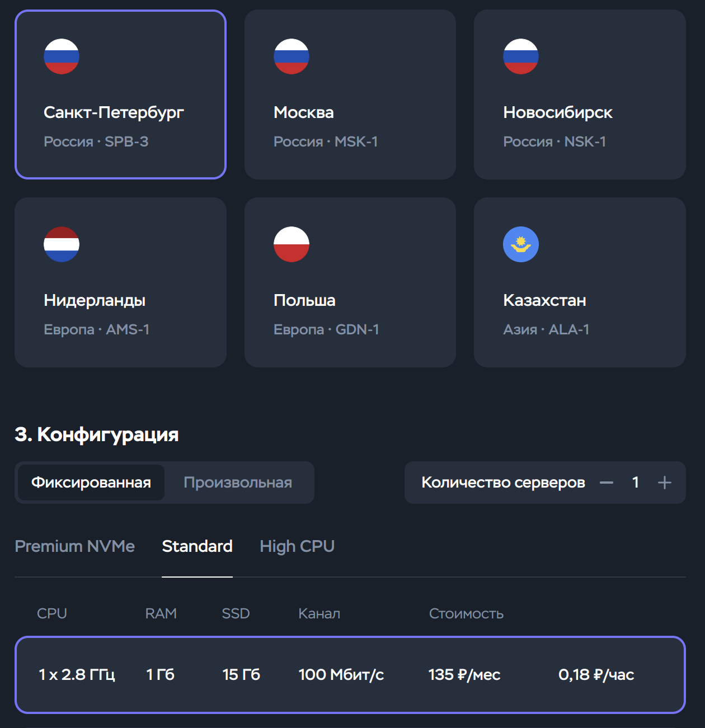Click the Kazakhstan flag icon
This screenshot has height=728, width=705.
point(521,244)
